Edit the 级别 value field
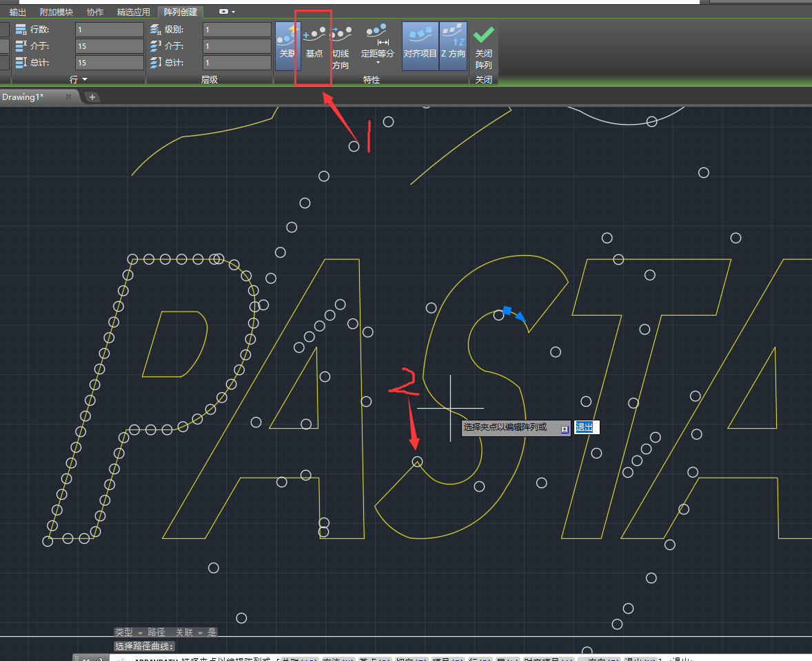The width and height of the screenshot is (812, 661). 237,30
